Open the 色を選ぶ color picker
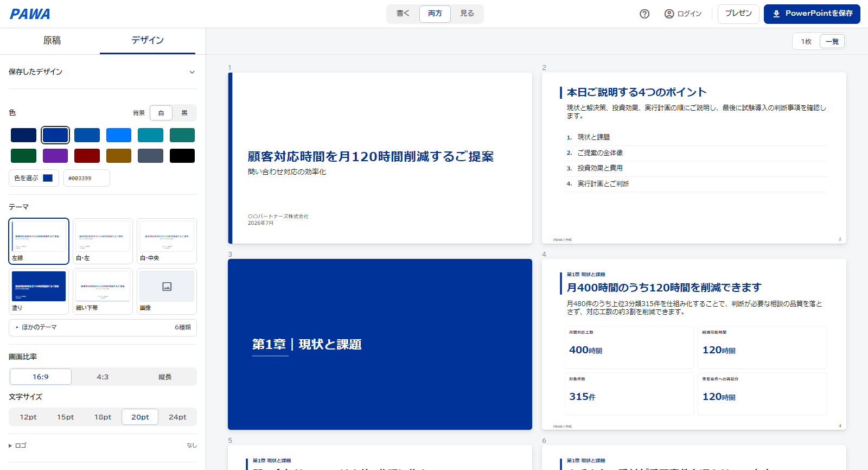The image size is (868, 470). 34,178
